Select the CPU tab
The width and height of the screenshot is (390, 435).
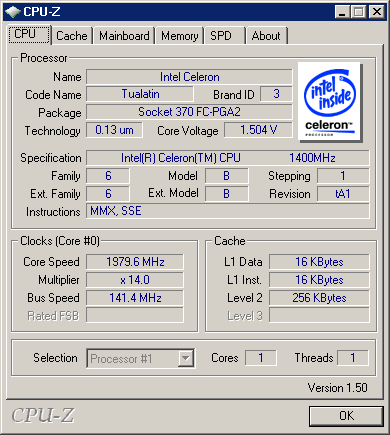coord(29,34)
